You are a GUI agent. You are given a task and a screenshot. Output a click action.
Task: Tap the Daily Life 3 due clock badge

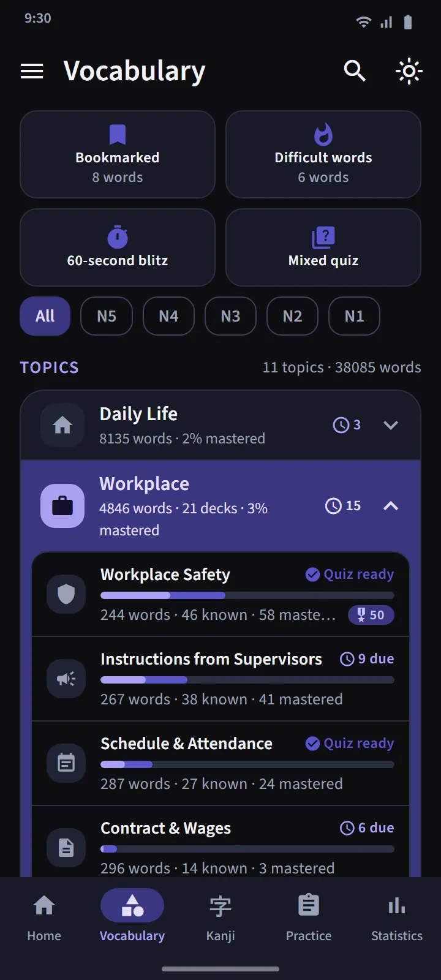pos(347,425)
